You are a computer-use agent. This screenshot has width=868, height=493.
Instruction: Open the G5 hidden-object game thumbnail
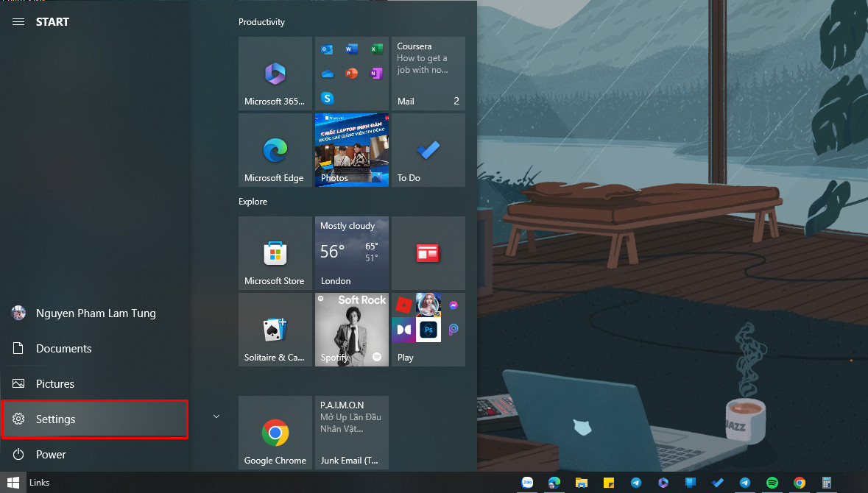tap(428, 305)
